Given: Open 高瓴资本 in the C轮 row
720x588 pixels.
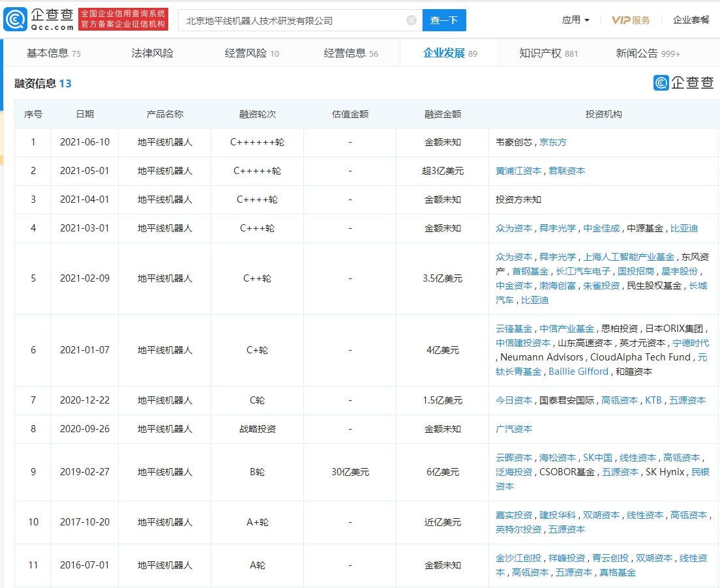Looking at the screenshot, I should tap(620, 400).
